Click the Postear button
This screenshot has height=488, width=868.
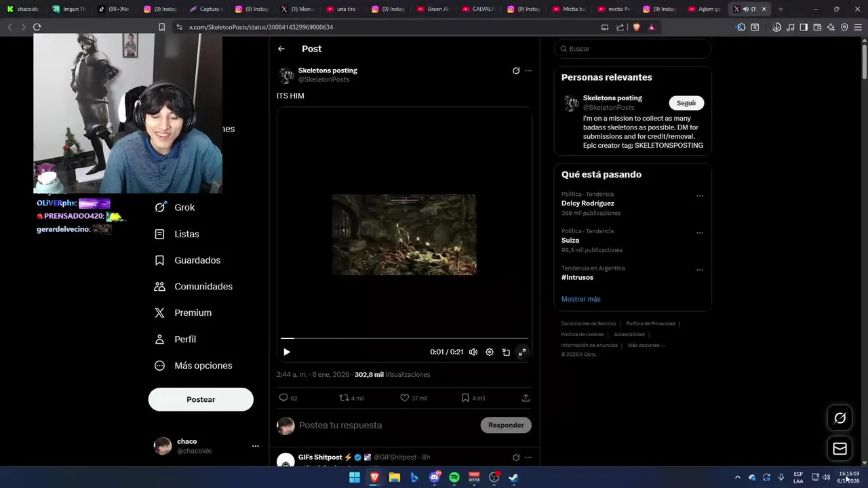click(201, 399)
